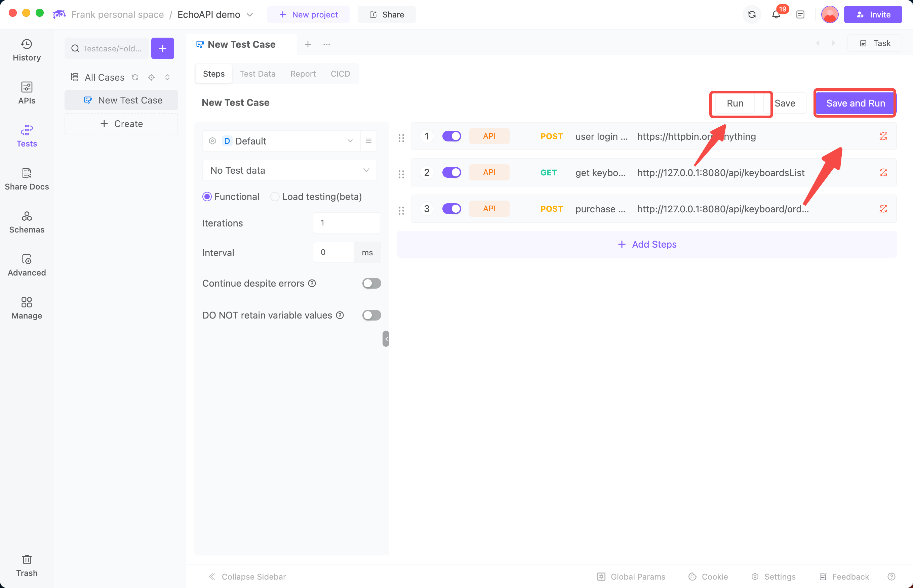Image resolution: width=913 pixels, height=588 pixels.
Task: Enable DO NOT retain variable values
Action: click(x=371, y=315)
